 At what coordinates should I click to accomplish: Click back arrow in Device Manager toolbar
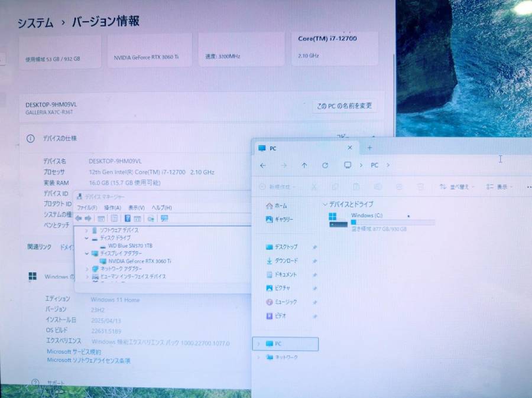coord(79,218)
